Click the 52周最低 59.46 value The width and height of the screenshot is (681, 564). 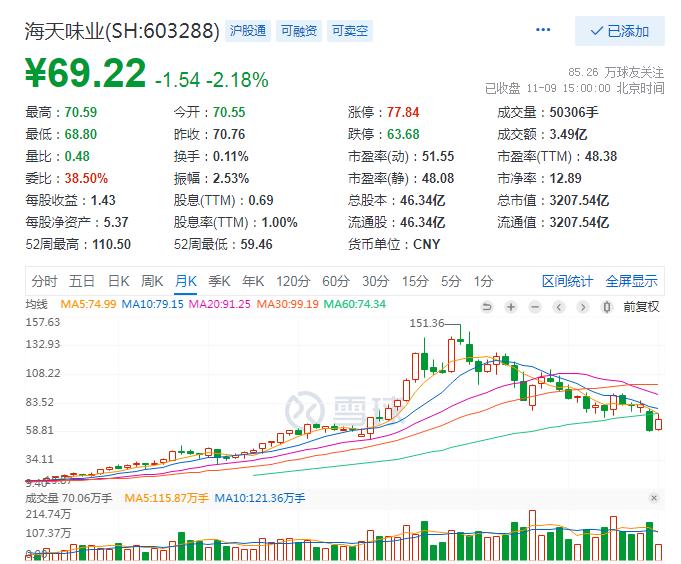(x=256, y=244)
